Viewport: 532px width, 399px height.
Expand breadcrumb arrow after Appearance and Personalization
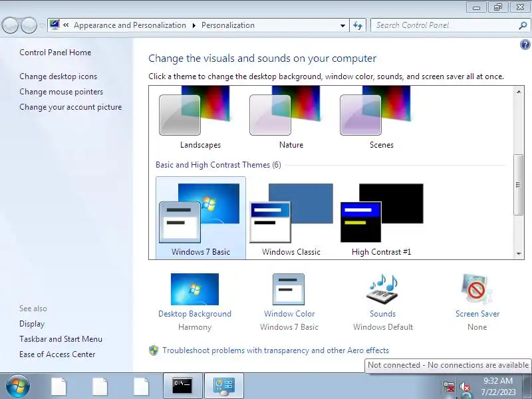coord(194,25)
